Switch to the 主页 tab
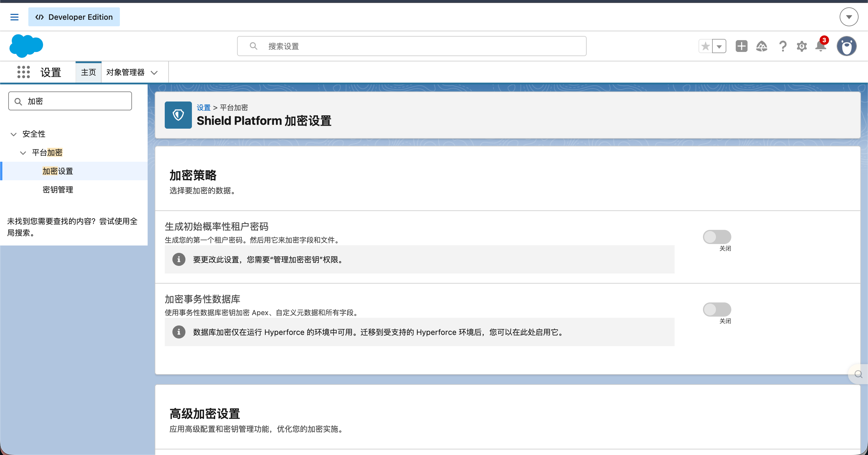The height and width of the screenshot is (455, 868). tap(88, 72)
